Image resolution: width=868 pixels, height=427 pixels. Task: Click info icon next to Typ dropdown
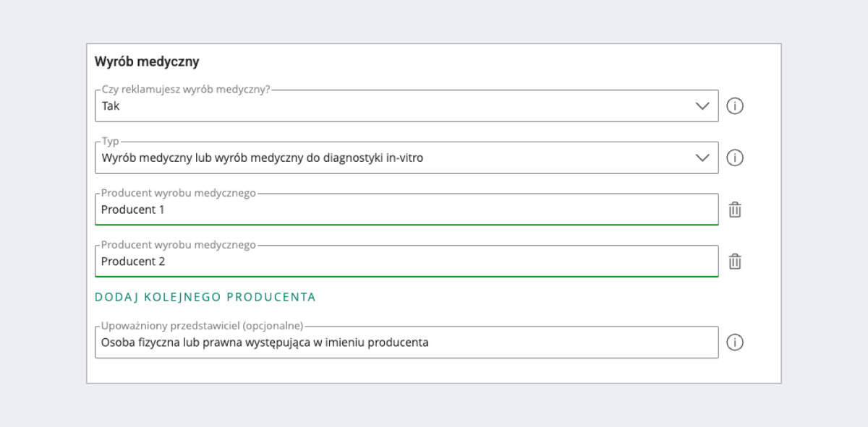(x=735, y=158)
